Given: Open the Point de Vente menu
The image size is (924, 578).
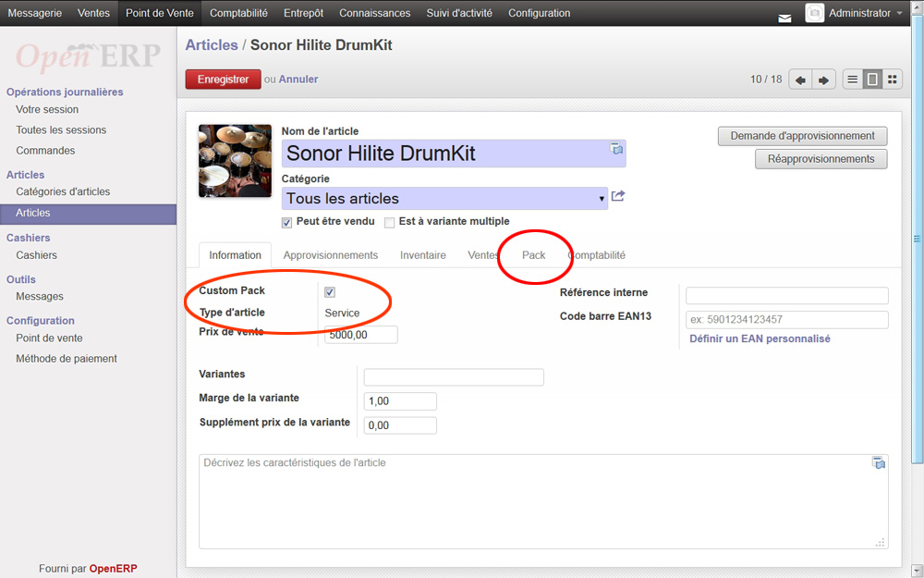Looking at the screenshot, I should [x=160, y=13].
